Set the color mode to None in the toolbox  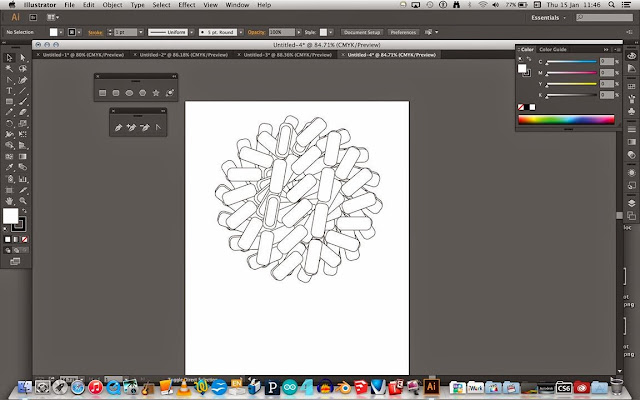pos(26,240)
